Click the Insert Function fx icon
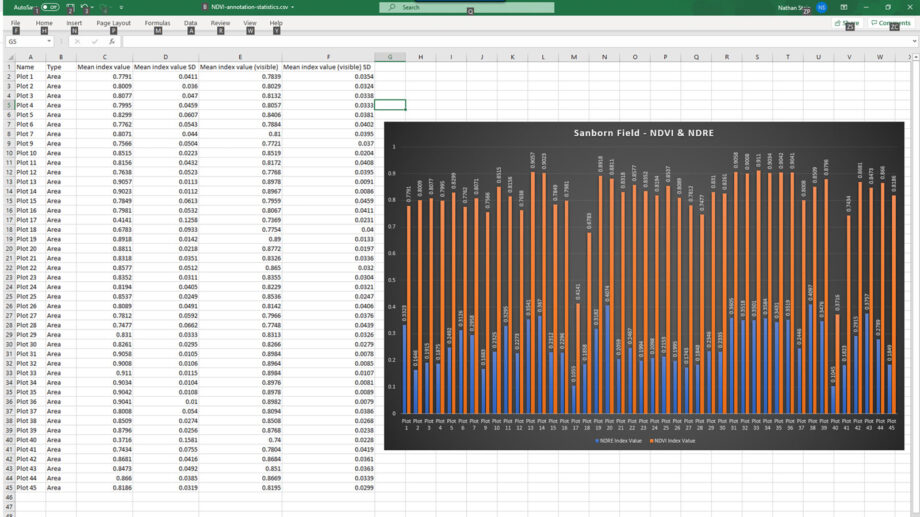Image resolution: width=920 pixels, height=517 pixels. click(x=111, y=42)
